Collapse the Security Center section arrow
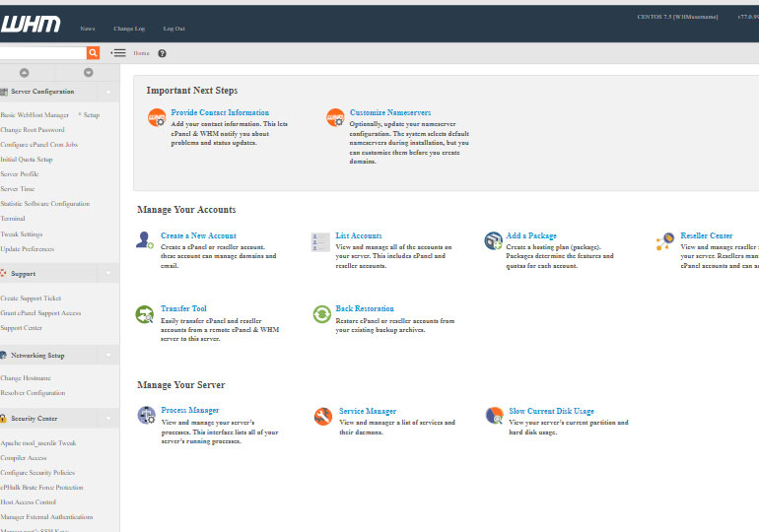 [x=108, y=419]
